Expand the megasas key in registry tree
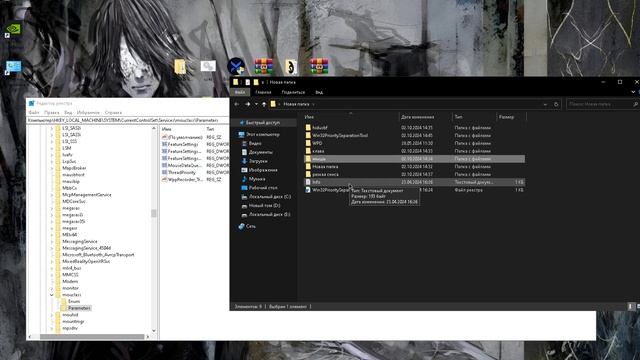This screenshot has width=640, height=360. 51,208
